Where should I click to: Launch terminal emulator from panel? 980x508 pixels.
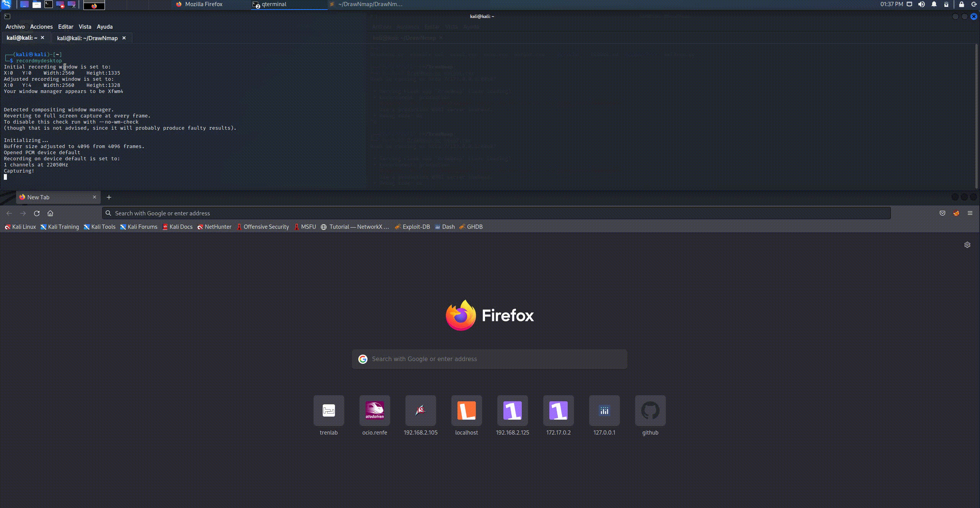point(49,4)
